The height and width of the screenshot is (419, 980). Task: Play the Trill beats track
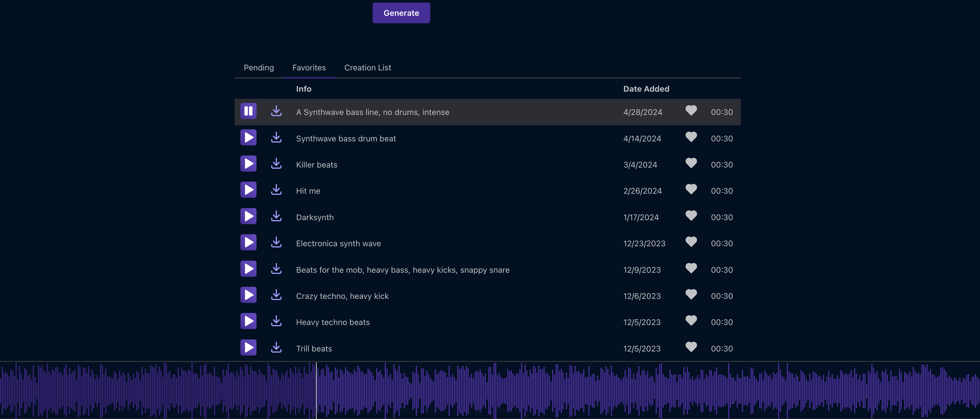coord(248,347)
